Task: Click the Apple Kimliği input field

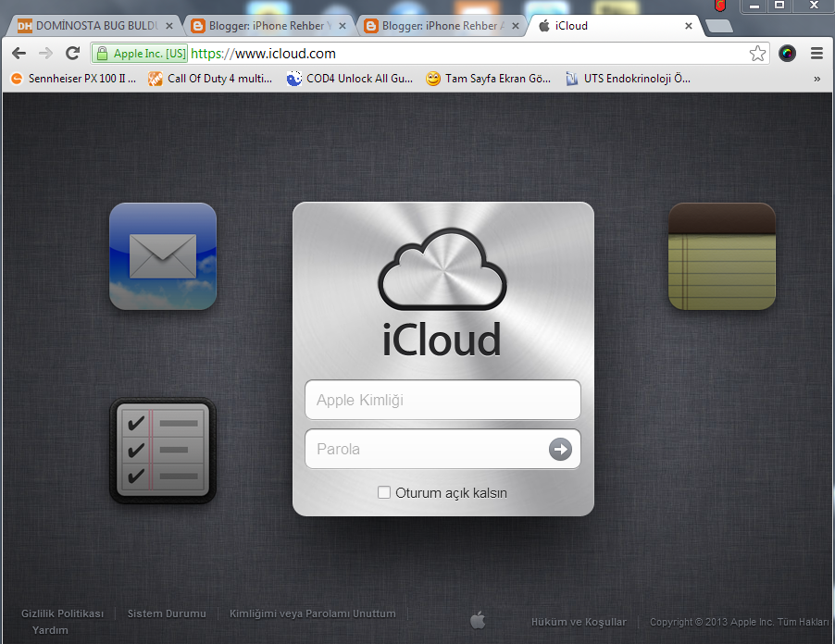Action: [442, 400]
